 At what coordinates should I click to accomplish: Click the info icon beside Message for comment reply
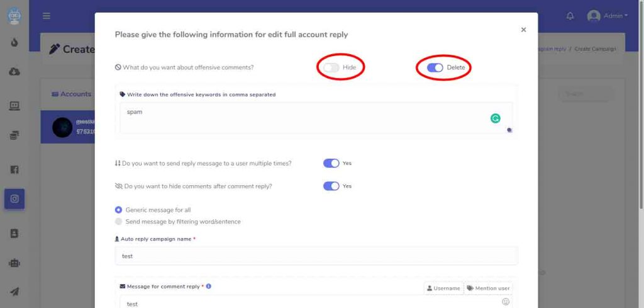click(209, 286)
